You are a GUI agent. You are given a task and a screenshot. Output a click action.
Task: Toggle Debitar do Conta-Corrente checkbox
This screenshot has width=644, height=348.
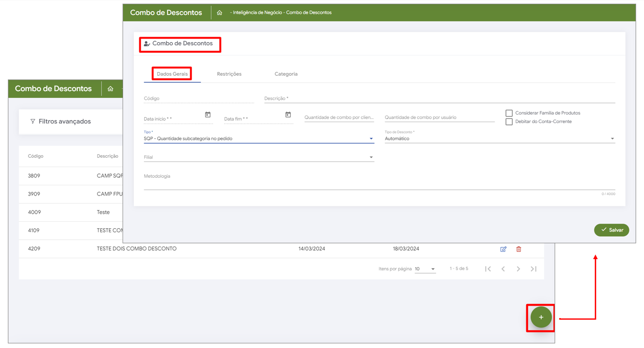(x=509, y=122)
